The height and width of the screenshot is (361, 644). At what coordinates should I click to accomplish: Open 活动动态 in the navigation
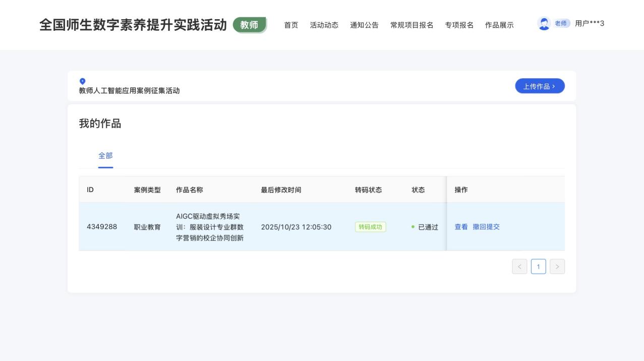tap(324, 25)
